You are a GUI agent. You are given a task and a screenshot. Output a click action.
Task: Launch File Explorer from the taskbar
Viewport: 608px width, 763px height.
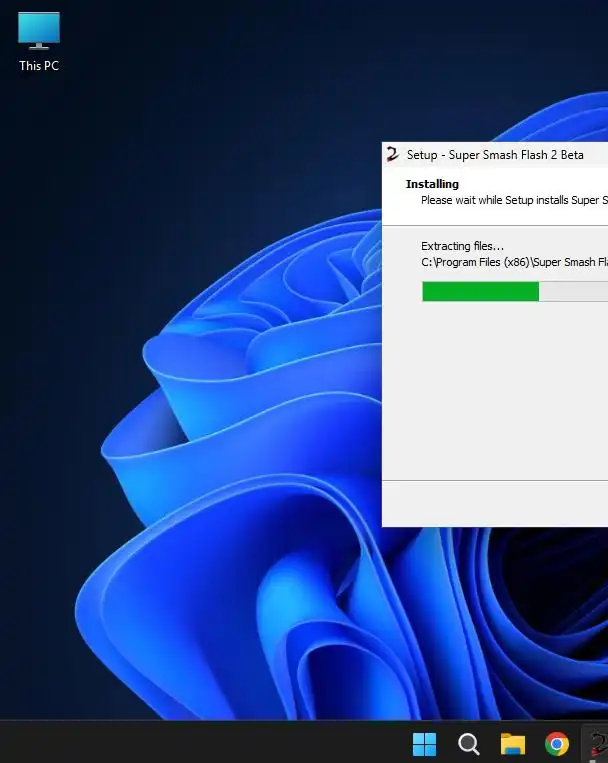(x=513, y=744)
